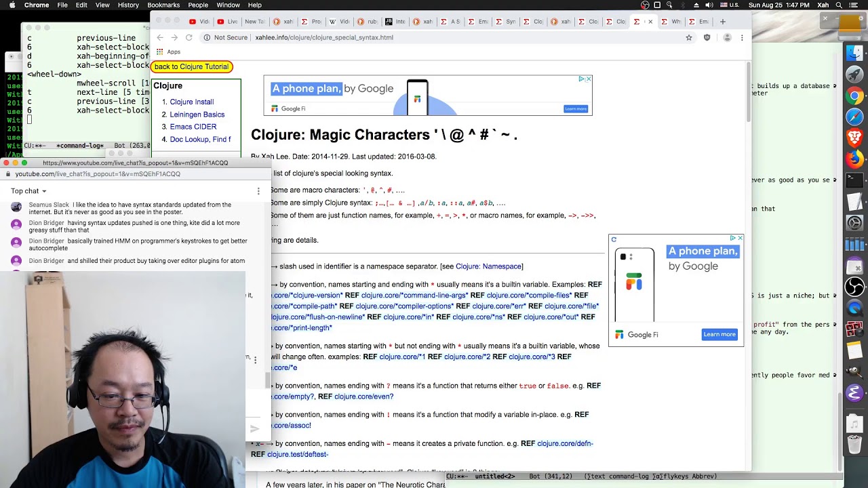Click the send message arrow in chat
868x488 pixels.
click(255, 428)
